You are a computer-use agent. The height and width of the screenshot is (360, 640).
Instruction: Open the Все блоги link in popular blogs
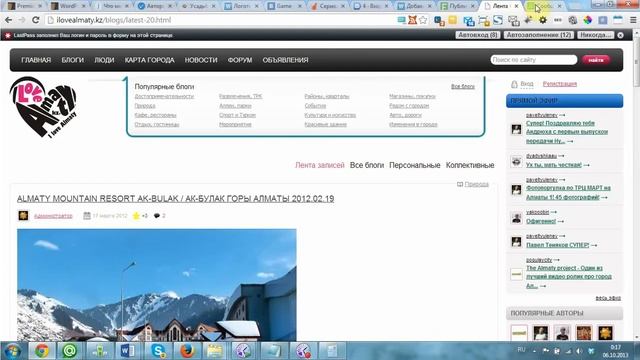point(462,87)
